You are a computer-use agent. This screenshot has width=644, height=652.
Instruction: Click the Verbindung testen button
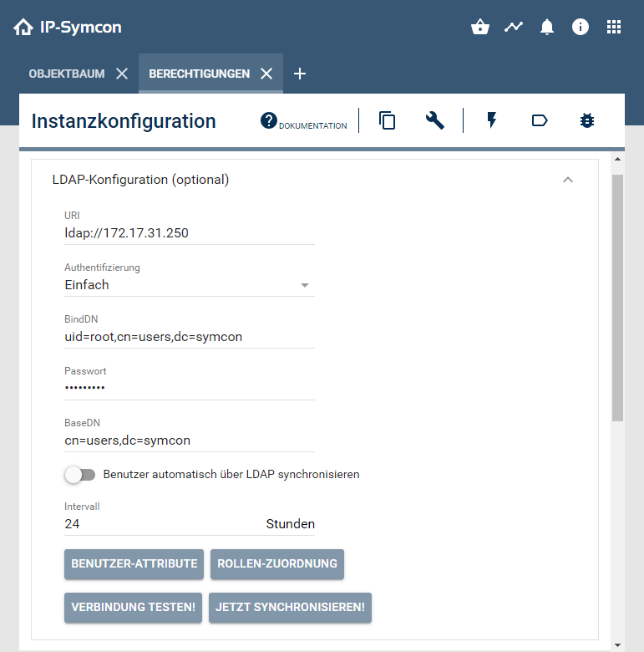(134, 608)
